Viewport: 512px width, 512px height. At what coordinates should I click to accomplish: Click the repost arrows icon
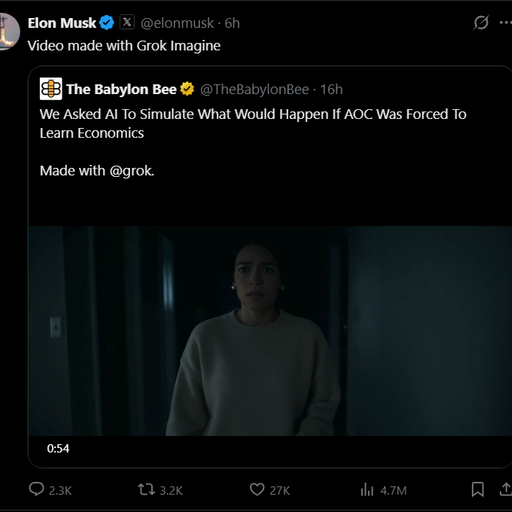pyautogui.click(x=146, y=490)
